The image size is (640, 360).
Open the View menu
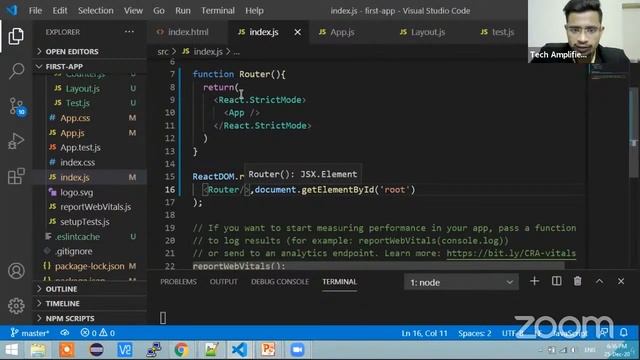pyautogui.click(x=133, y=11)
